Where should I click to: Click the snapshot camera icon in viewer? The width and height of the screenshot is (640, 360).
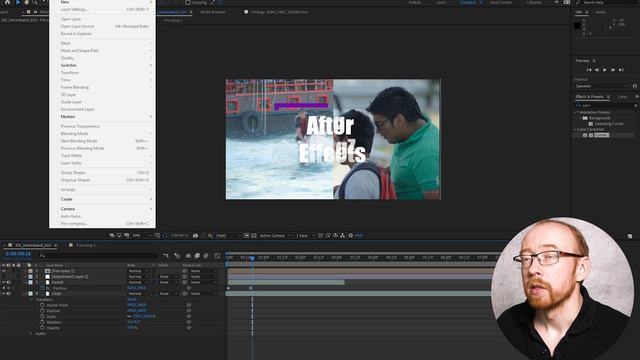tap(196, 236)
